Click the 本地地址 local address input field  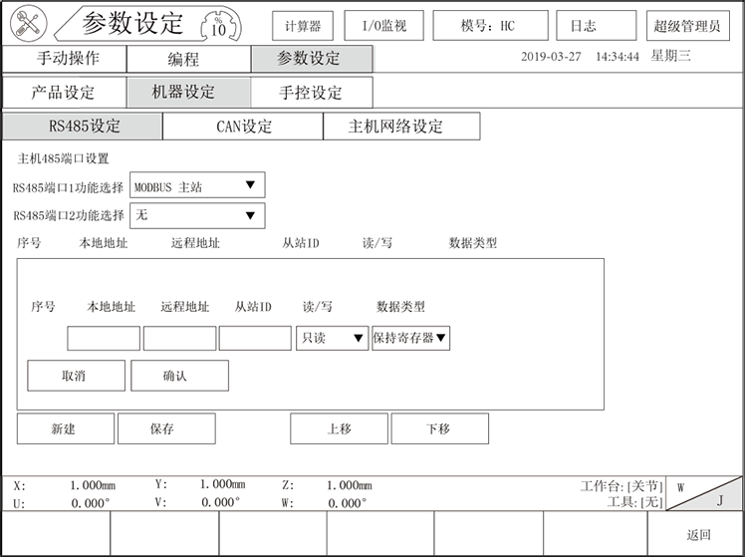point(104,339)
